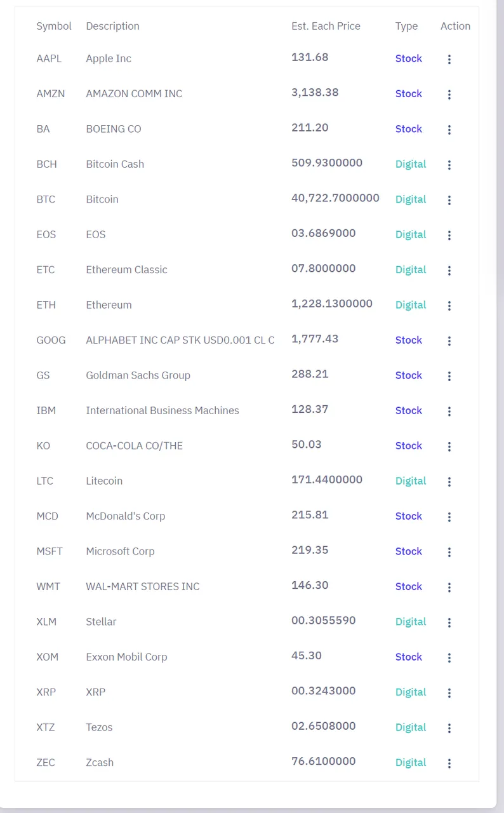The width and height of the screenshot is (504, 813).
Task: Click price 50.03 for Coca-Cola
Action: pos(307,445)
